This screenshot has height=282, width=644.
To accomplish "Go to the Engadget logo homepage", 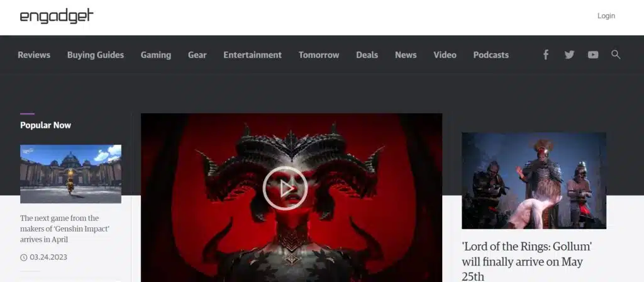I will (x=57, y=16).
